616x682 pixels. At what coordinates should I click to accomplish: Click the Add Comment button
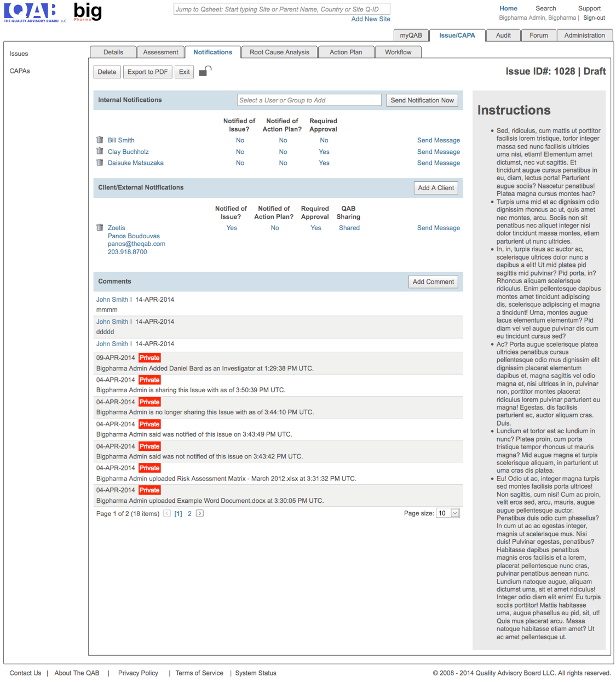point(433,282)
